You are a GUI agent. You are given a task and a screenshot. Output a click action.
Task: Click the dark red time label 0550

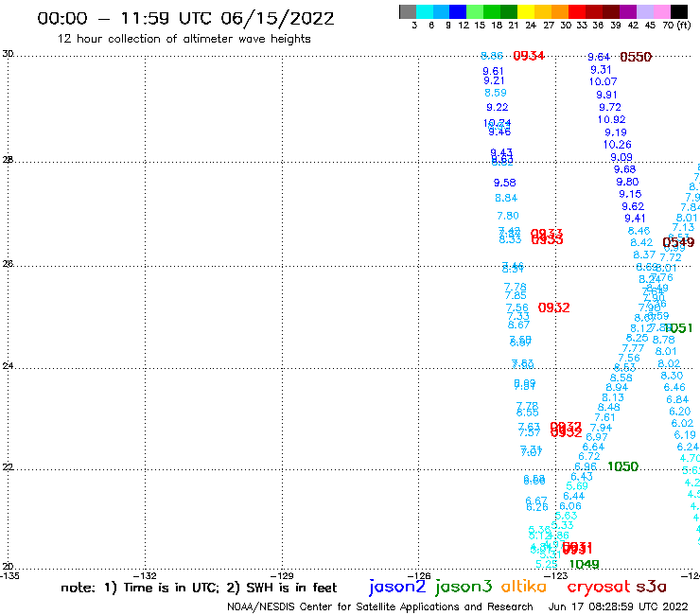tap(636, 57)
